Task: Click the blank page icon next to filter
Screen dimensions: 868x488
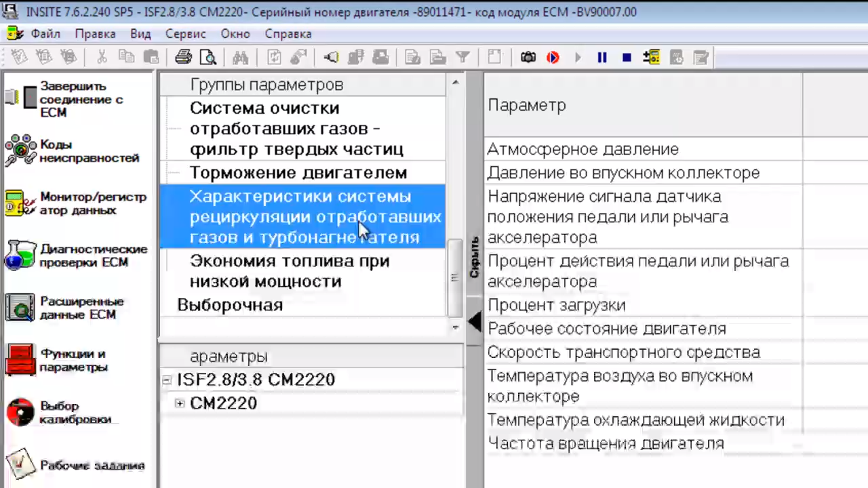Action: 494,58
